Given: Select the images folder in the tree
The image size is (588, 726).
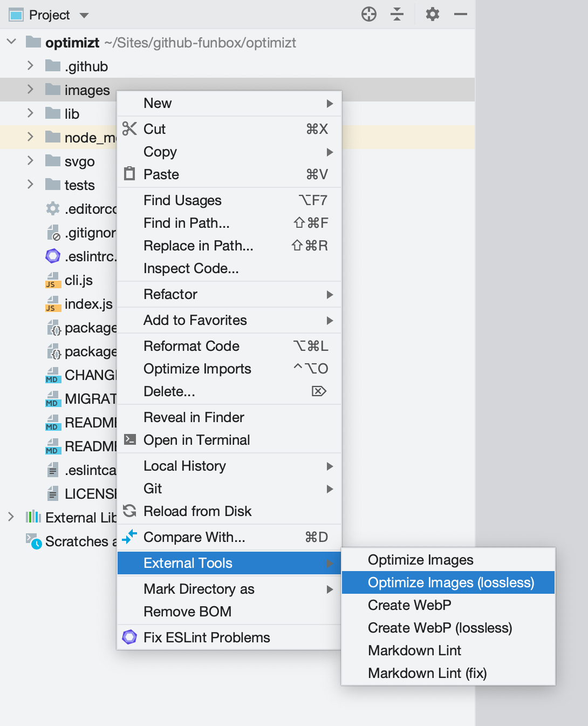Looking at the screenshot, I should click(x=88, y=90).
